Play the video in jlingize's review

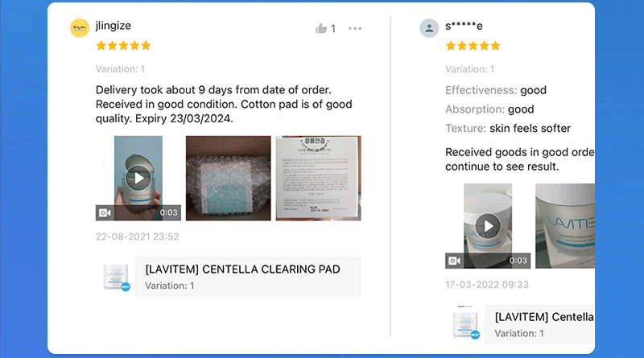tap(138, 178)
